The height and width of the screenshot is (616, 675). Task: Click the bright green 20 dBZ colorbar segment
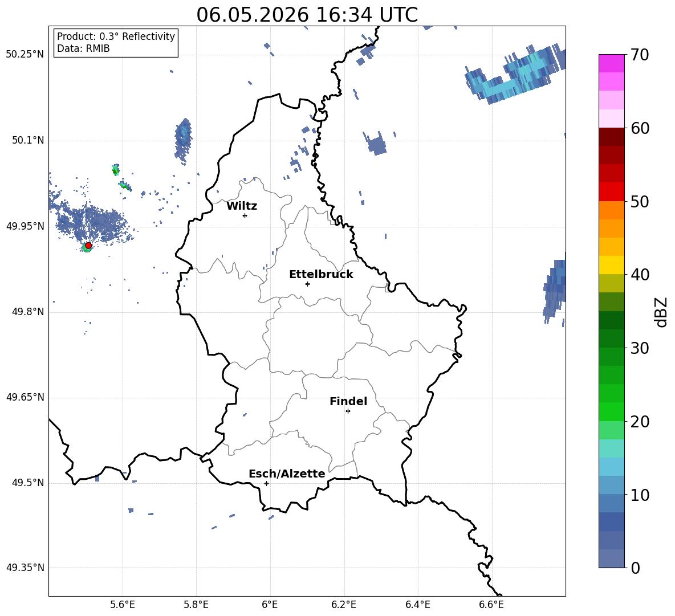pyautogui.click(x=611, y=411)
